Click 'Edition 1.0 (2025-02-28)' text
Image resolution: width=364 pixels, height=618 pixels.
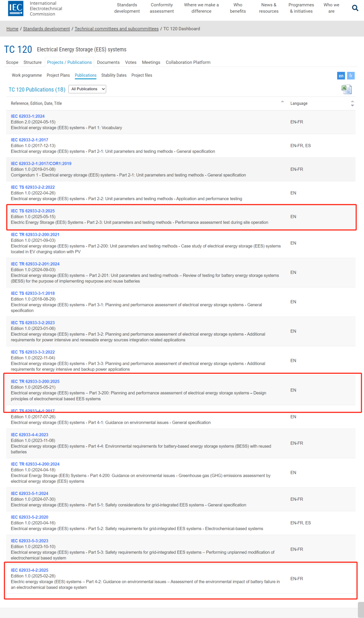(33, 576)
